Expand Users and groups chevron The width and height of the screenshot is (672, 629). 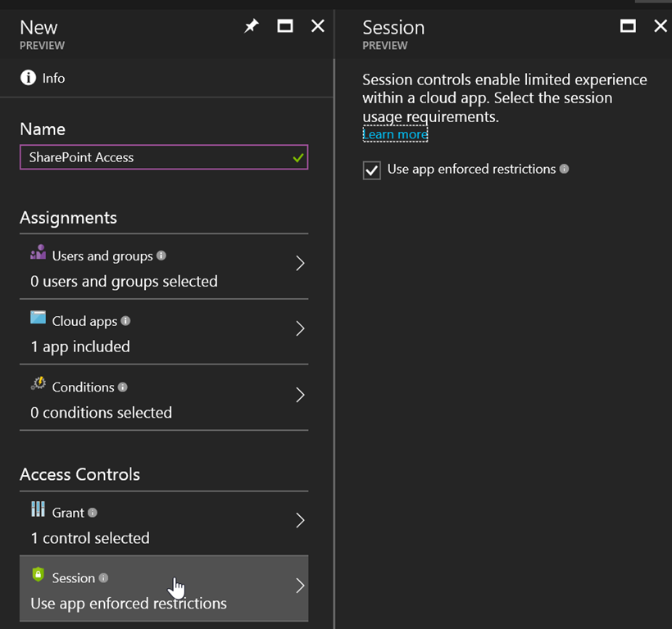(300, 263)
